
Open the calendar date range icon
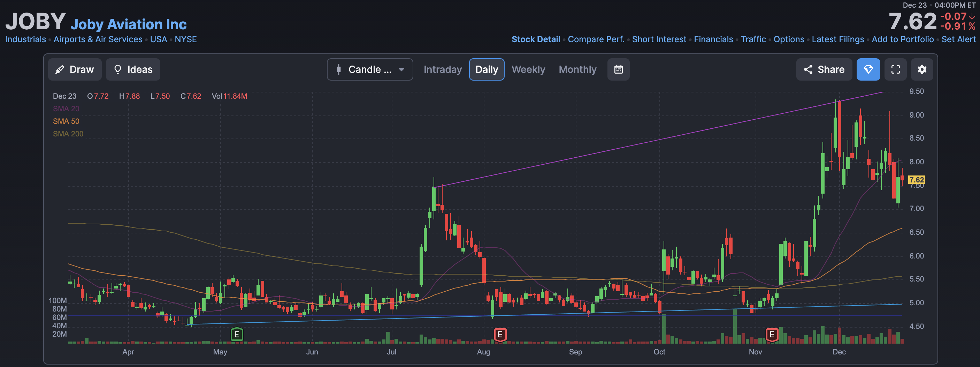(x=618, y=69)
